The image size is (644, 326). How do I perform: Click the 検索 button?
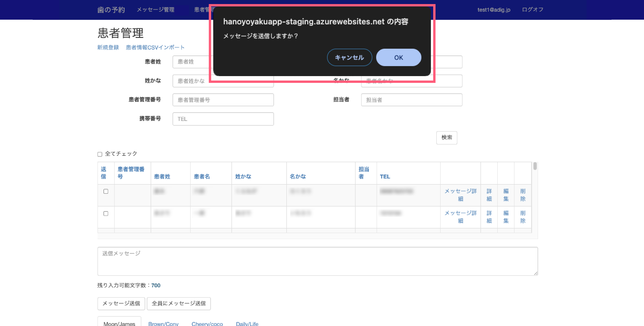click(447, 138)
